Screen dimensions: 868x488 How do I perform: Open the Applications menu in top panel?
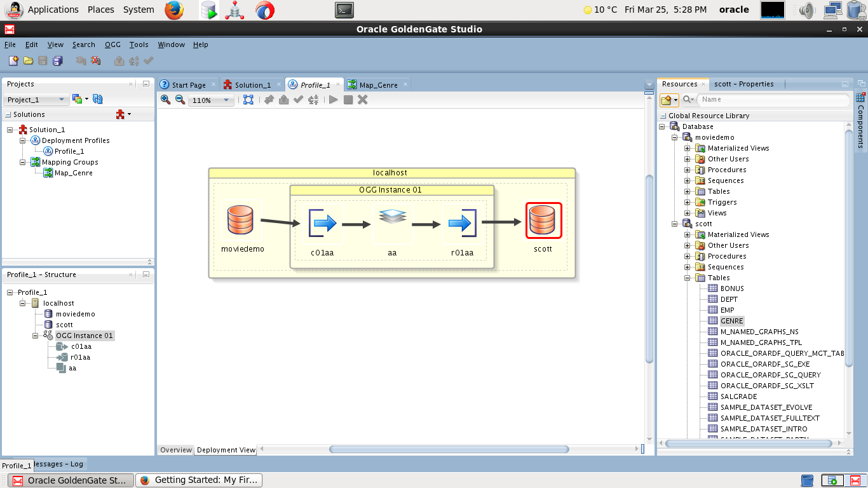(53, 10)
